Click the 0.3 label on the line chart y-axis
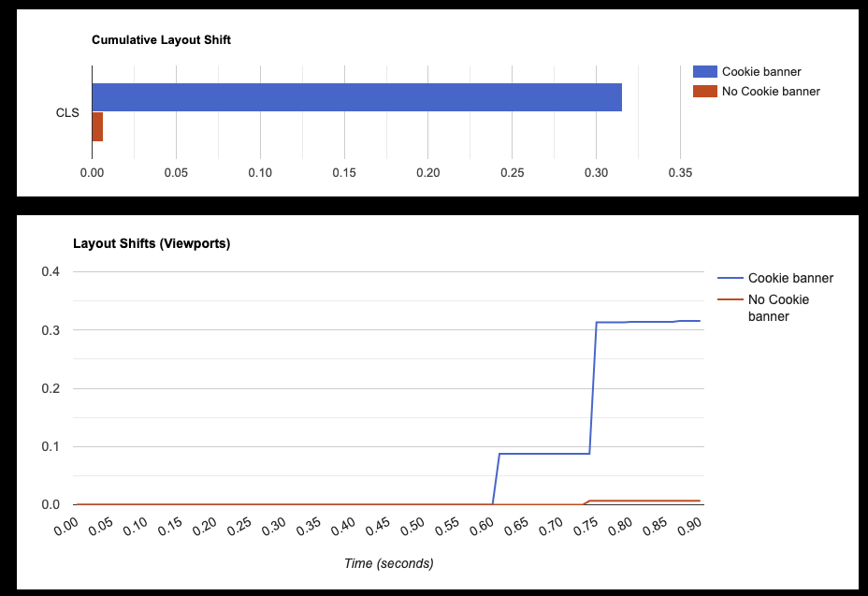Viewport: 868px width, 596px height. tap(51, 330)
